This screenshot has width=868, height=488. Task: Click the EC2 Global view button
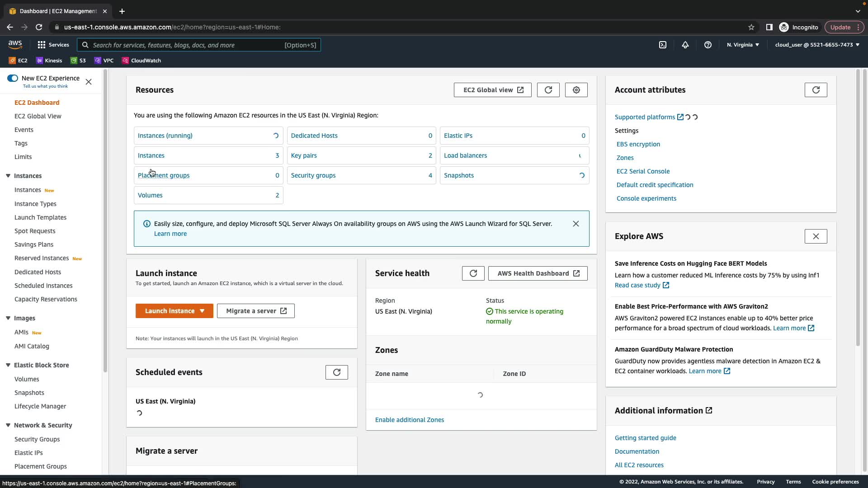pyautogui.click(x=492, y=90)
